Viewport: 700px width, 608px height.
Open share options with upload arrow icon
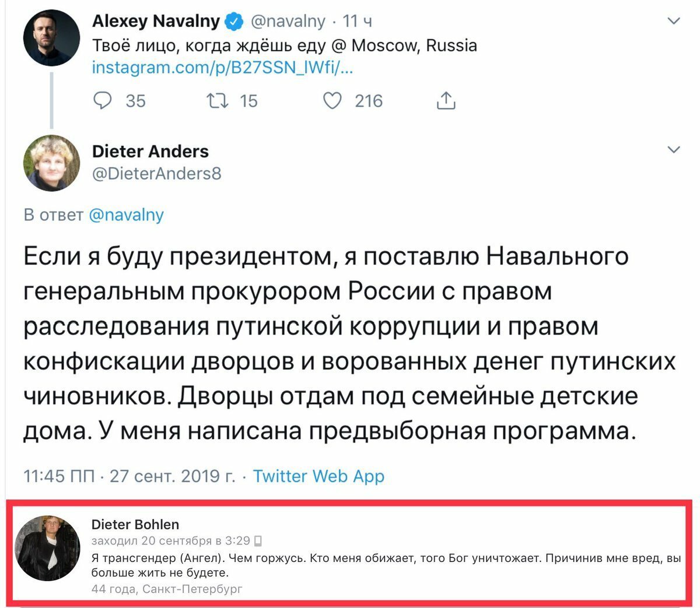[x=446, y=101]
